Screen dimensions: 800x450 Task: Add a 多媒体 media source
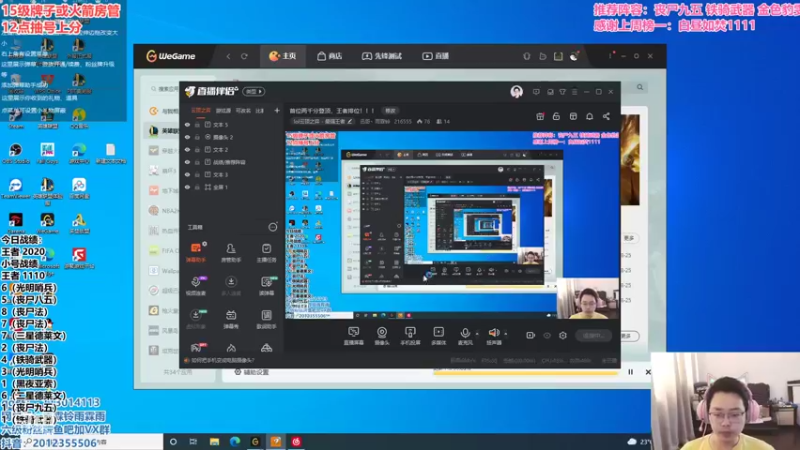(438, 336)
